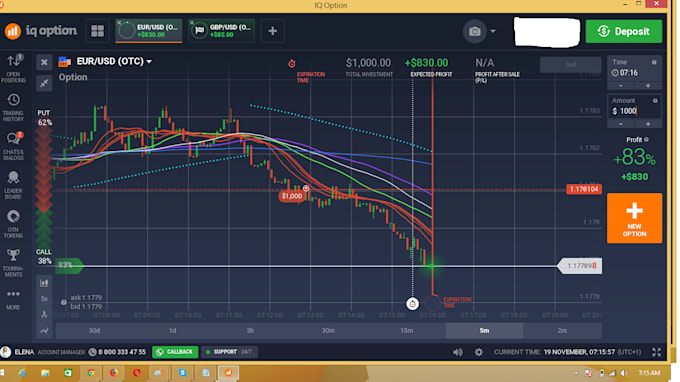The image size is (680, 382).
Task: Expand the camera dropdown arrow
Action: [x=493, y=31]
